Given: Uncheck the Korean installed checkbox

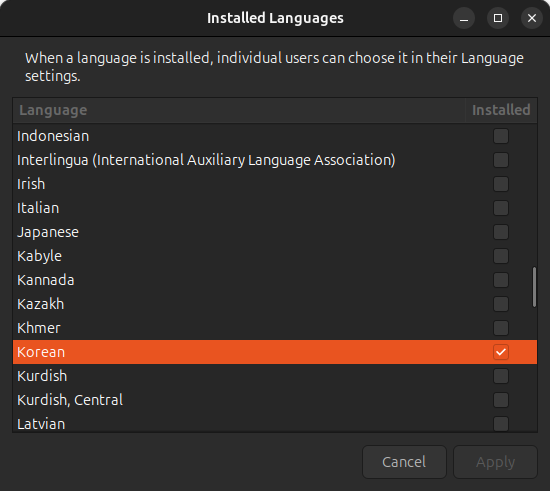Looking at the screenshot, I should tap(501, 352).
